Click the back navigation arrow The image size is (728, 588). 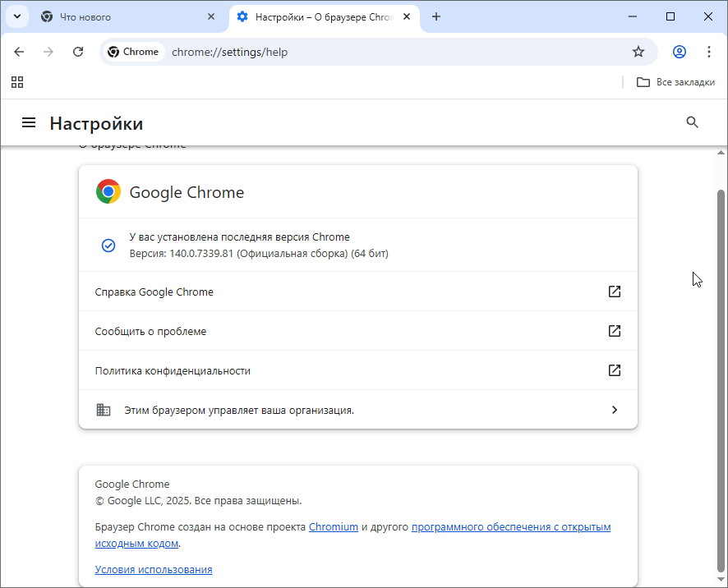click(20, 52)
